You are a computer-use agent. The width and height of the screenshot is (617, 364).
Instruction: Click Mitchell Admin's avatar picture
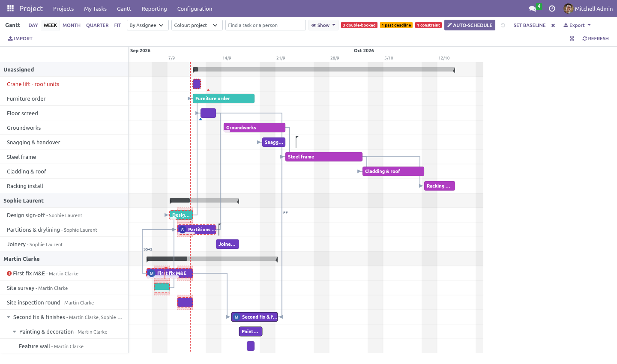point(568,9)
